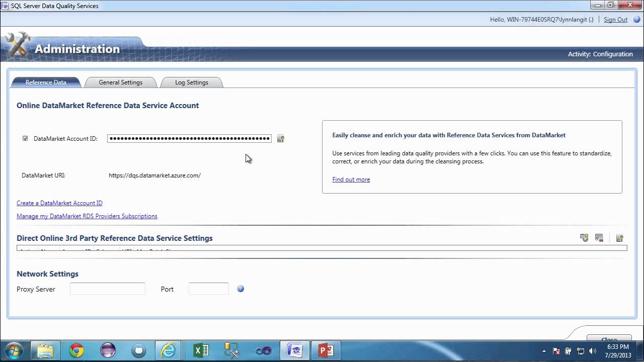Click the Action Center flag tray icon
The image size is (644, 362).
[556, 351]
